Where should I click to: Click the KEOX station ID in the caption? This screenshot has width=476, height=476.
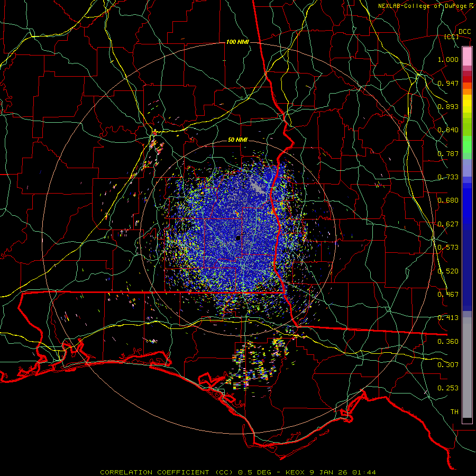pyautogui.click(x=295, y=472)
